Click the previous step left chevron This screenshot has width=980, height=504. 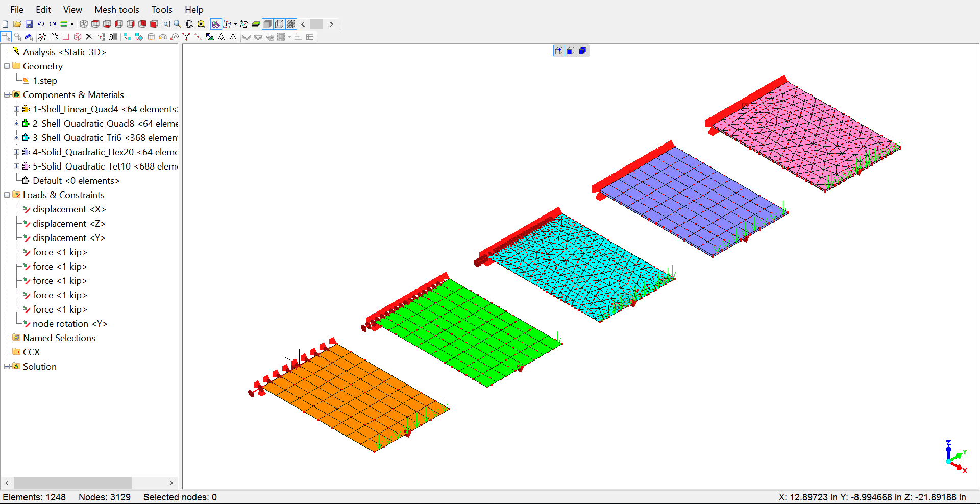coord(303,24)
